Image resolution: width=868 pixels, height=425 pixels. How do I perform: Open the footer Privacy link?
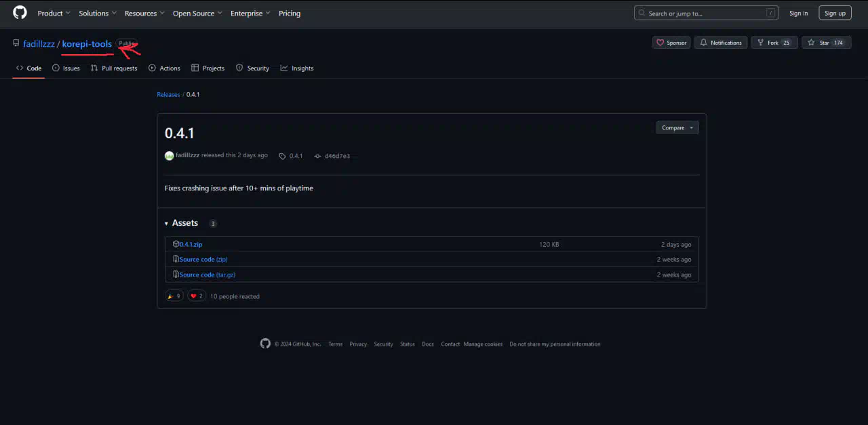click(358, 344)
